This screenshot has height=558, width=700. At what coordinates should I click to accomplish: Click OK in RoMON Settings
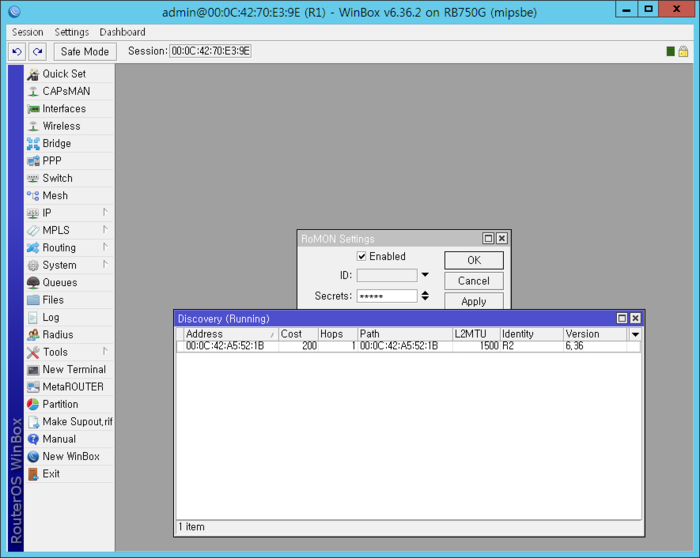click(474, 260)
